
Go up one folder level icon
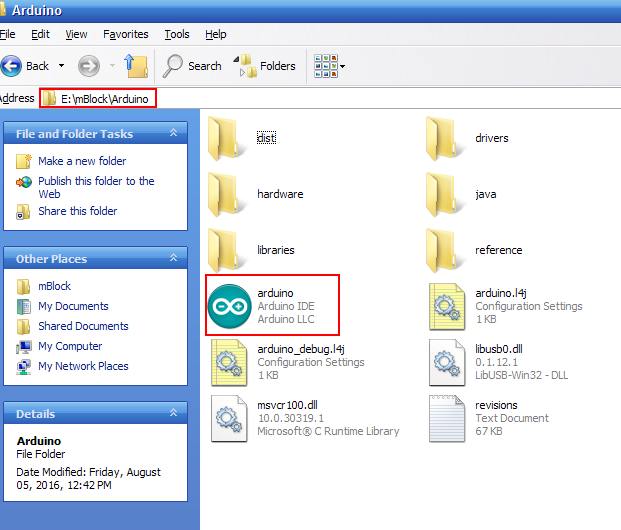tap(136, 66)
